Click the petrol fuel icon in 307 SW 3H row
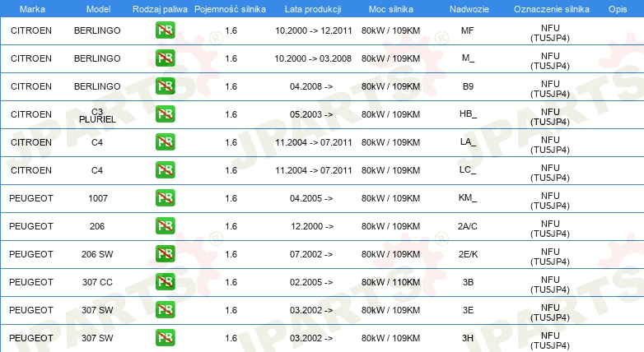Viewport: 644px width, 352px height. click(165, 338)
